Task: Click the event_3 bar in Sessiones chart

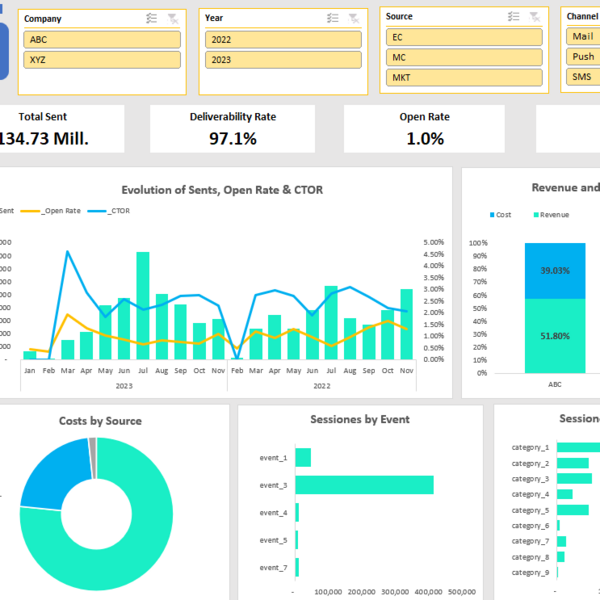Action: click(x=364, y=485)
